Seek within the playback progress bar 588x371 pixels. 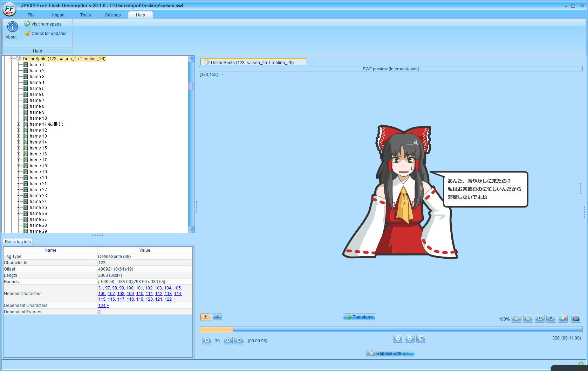pyautogui.click(x=390, y=330)
